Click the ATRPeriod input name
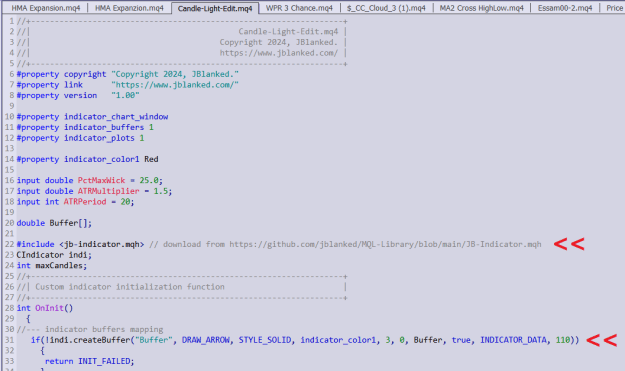 click(x=85, y=202)
